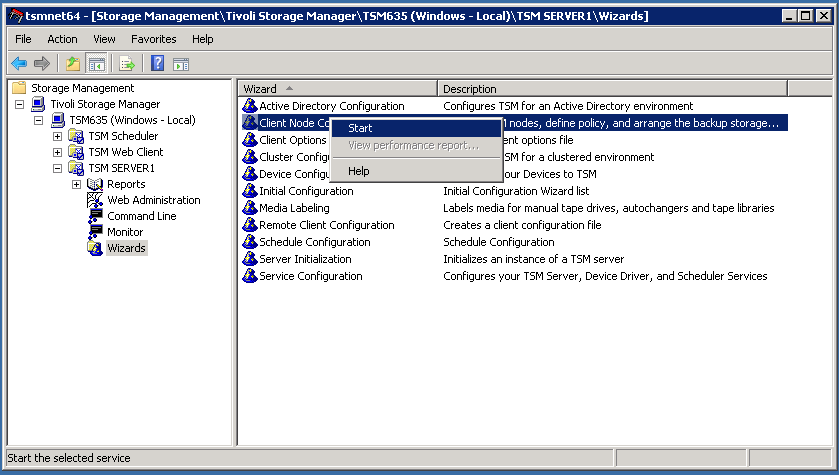Collapse the TSM SERVER1 tree node
The height and width of the screenshot is (475, 839).
click(57, 168)
